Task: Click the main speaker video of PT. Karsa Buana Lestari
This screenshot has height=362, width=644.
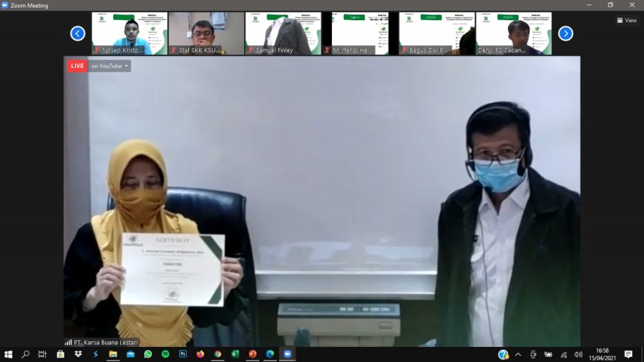Action: point(322,201)
